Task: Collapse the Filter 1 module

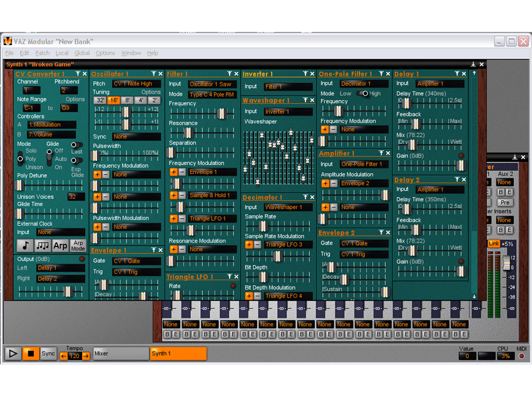Action: (229, 74)
